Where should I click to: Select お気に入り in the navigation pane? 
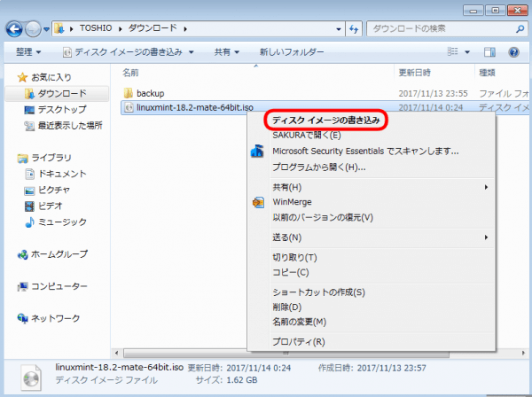tap(51, 77)
